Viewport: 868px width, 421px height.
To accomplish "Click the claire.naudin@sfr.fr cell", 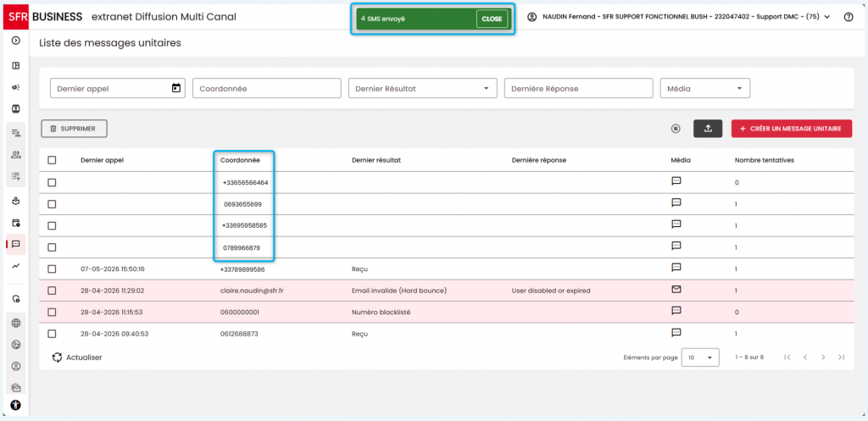I will pos(252,291).
